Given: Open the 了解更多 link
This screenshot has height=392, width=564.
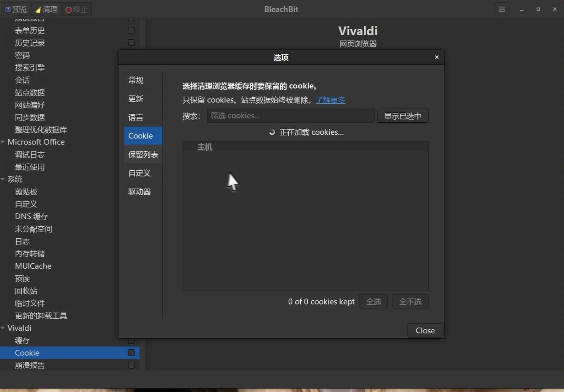Looking at the screenshot, I should (x=330, y=100).
